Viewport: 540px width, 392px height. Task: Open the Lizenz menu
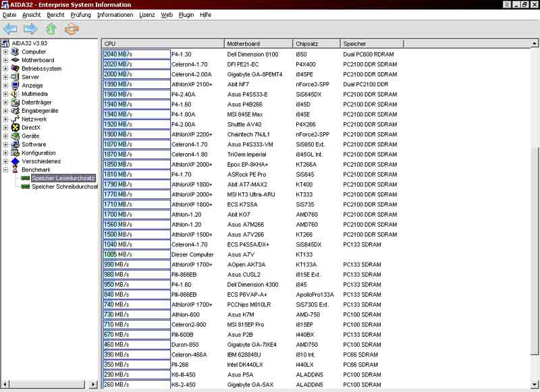point(147,15)
